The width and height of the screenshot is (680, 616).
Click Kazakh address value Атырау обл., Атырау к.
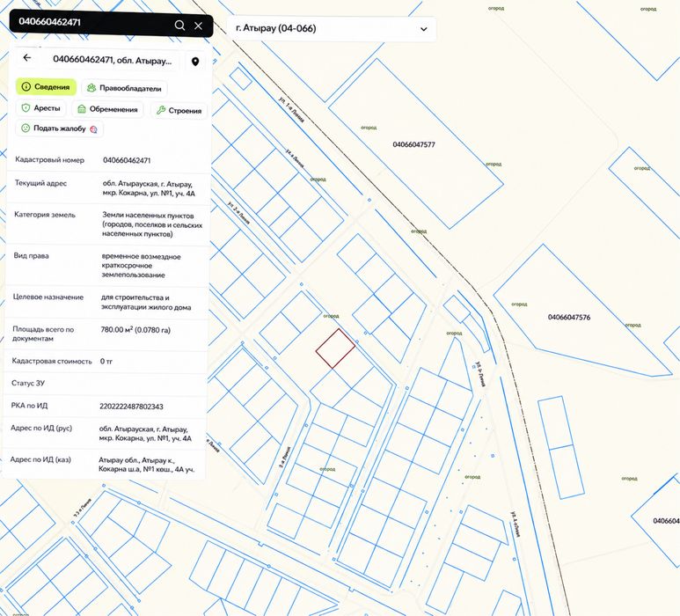[147, 465]
